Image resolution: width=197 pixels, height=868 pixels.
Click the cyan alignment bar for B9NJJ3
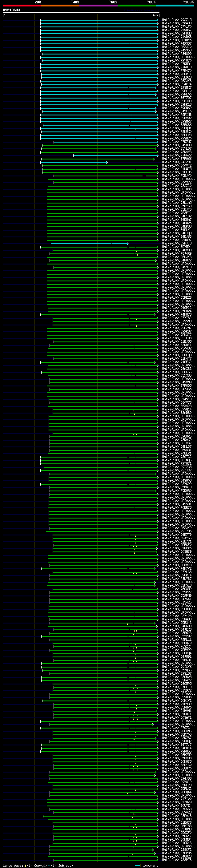click(90, 244)
